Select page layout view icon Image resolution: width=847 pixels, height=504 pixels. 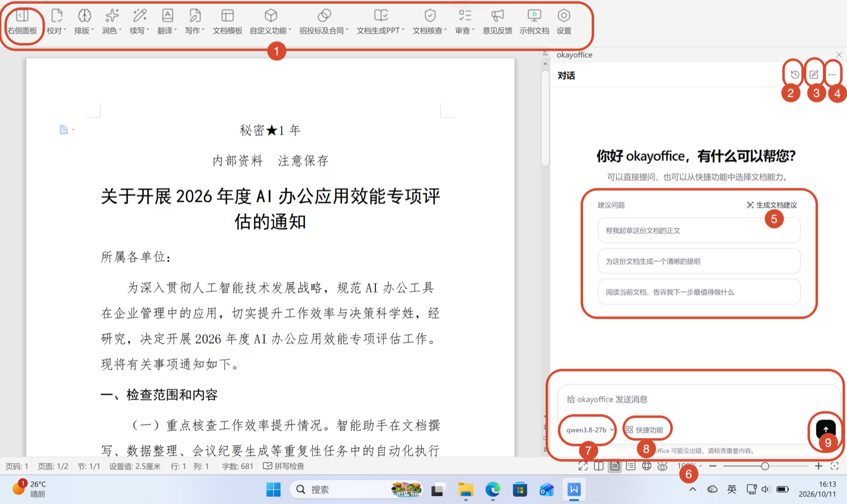pyautogui.click(x=615, y=466)
